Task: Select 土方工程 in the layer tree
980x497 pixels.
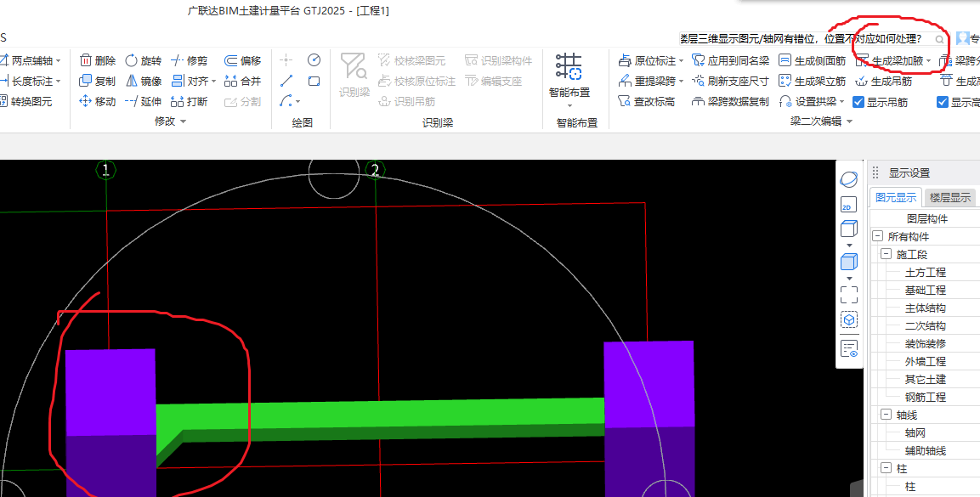Action: 925,272
